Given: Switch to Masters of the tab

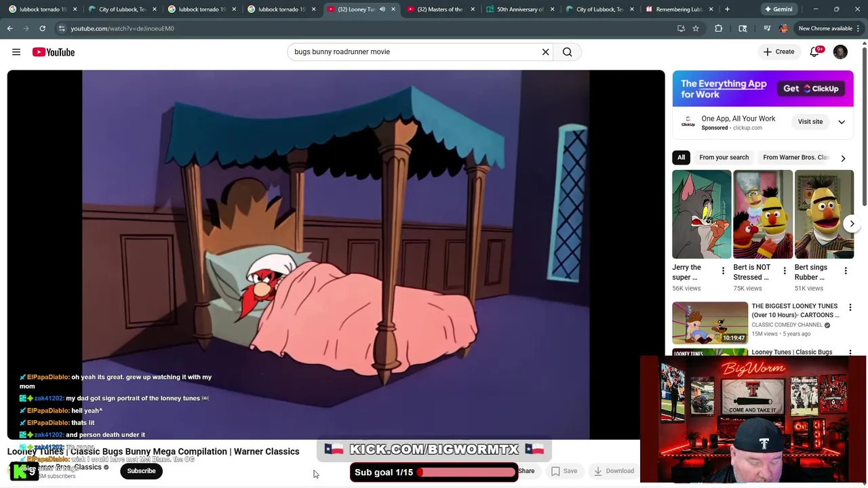Looking at the screenshot, I should point(439,9).
